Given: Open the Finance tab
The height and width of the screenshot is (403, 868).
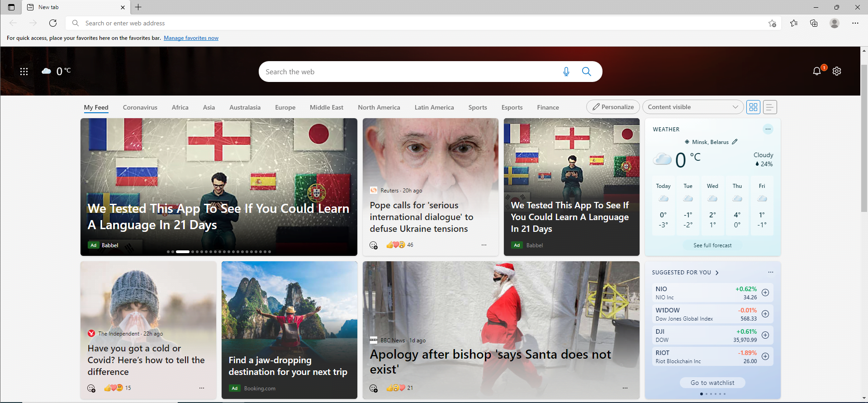Looking at the screenshot, I should pyautogui.click(x=548, y=107).
